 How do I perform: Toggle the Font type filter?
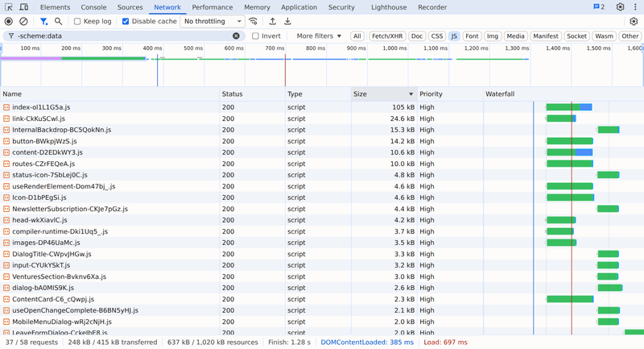click(x=472, y=36)
